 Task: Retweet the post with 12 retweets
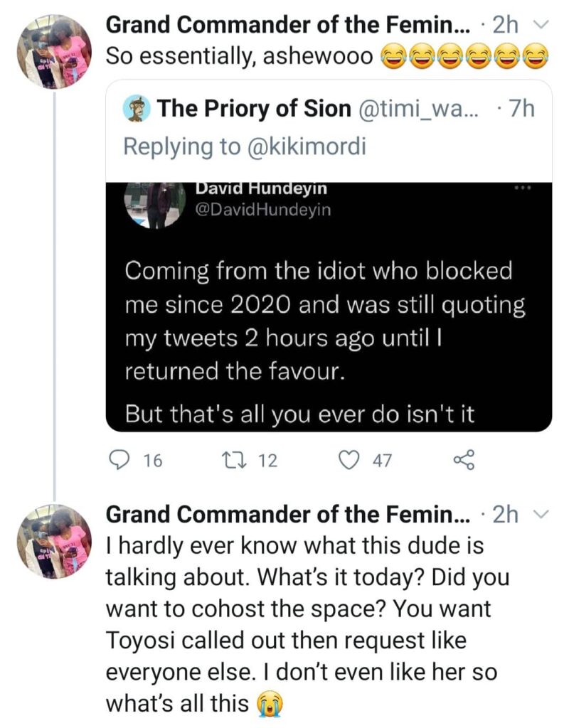(229, 460)
